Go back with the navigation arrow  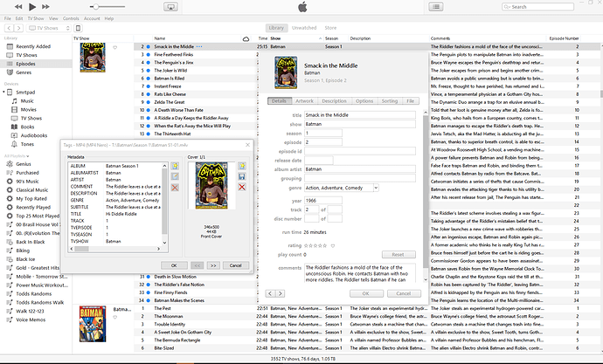tap(9, 28)
